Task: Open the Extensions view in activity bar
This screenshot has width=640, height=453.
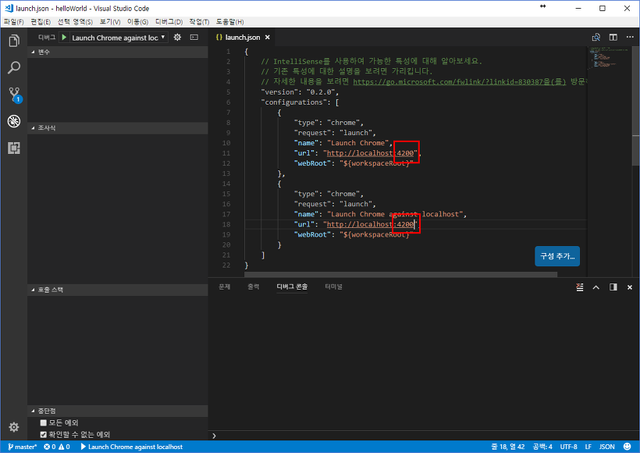Action: point(14,148)
